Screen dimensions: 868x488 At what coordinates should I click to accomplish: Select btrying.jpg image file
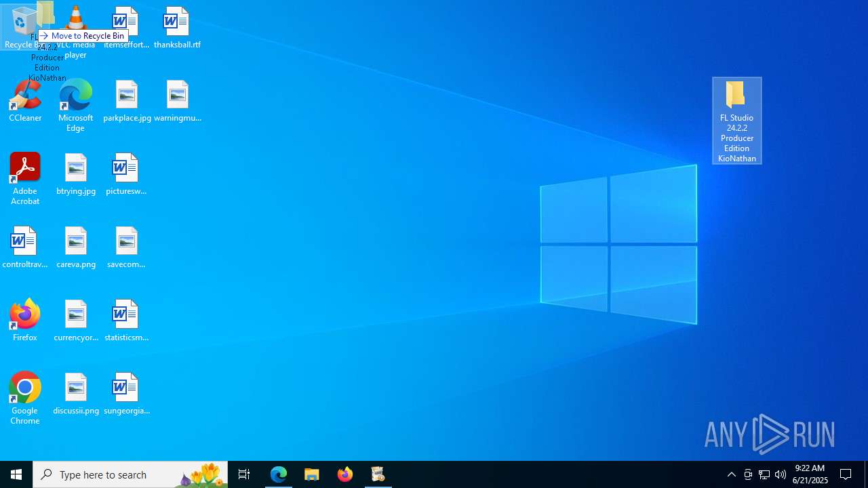(76, 174)
